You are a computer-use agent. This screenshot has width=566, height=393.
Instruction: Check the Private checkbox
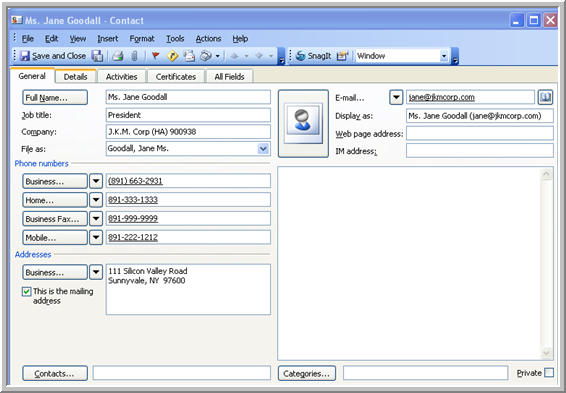[x=549, y=372]
